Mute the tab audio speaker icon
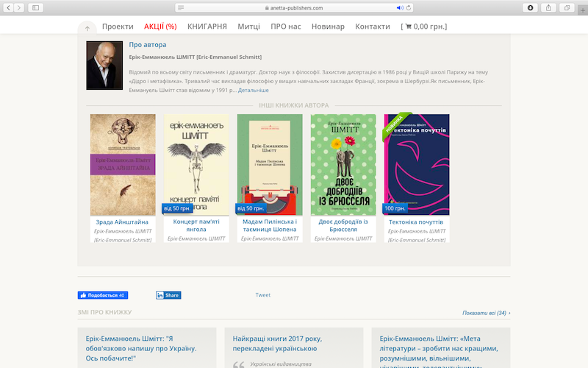588x368 pixels. coord(400,7)
